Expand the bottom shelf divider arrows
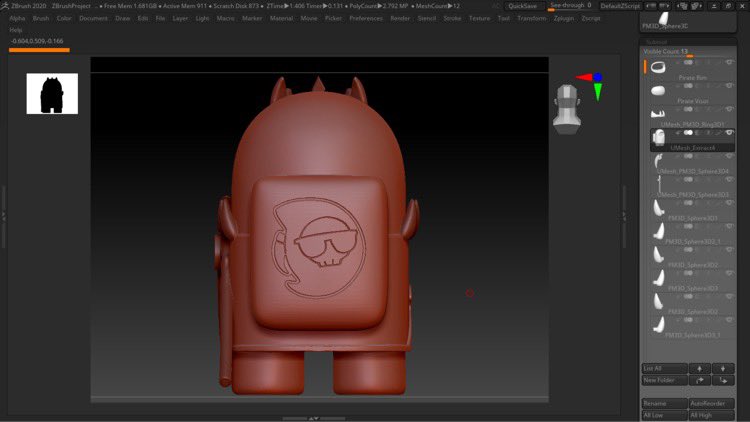The width and height of the screenshot is (750, 422). [313, 419]
